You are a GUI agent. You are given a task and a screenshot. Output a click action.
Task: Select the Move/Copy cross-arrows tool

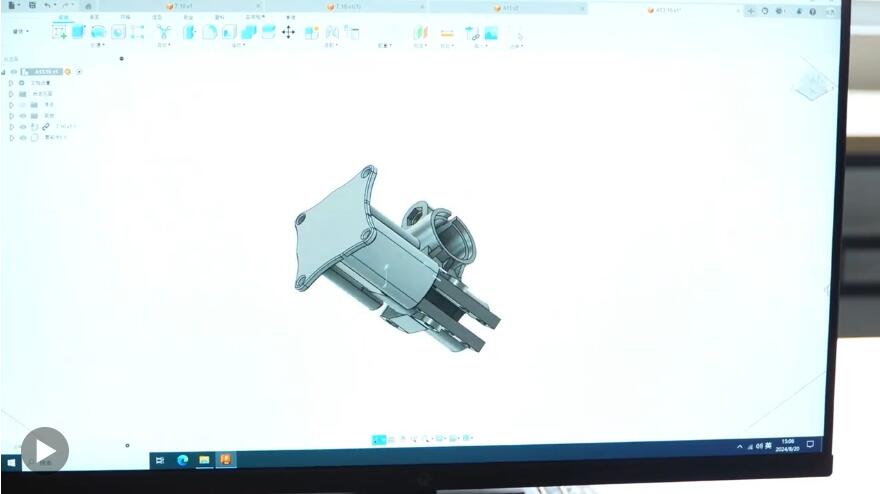pos(288,32)
